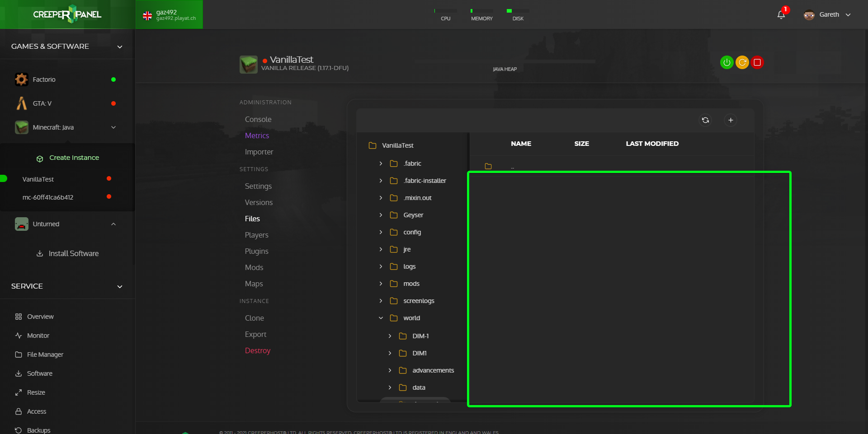This screenshot has height=434, width=868.
Task: Click the plus add-file icon
Action: (731, 120)
